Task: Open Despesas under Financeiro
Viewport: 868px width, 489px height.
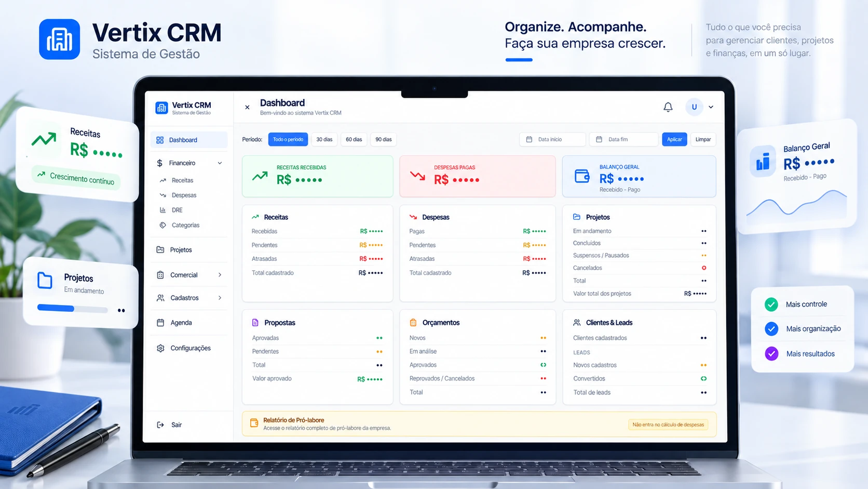Action: 184,195
